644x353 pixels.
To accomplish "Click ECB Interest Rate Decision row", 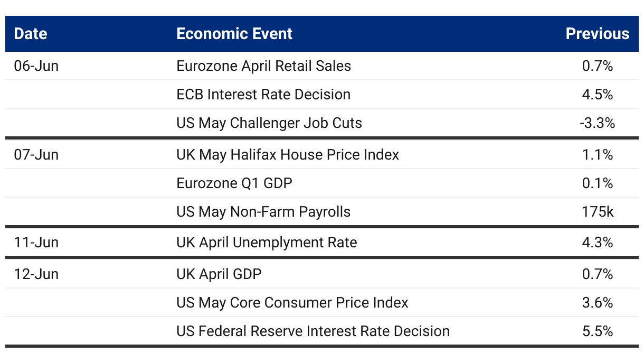I will [322, 95].
